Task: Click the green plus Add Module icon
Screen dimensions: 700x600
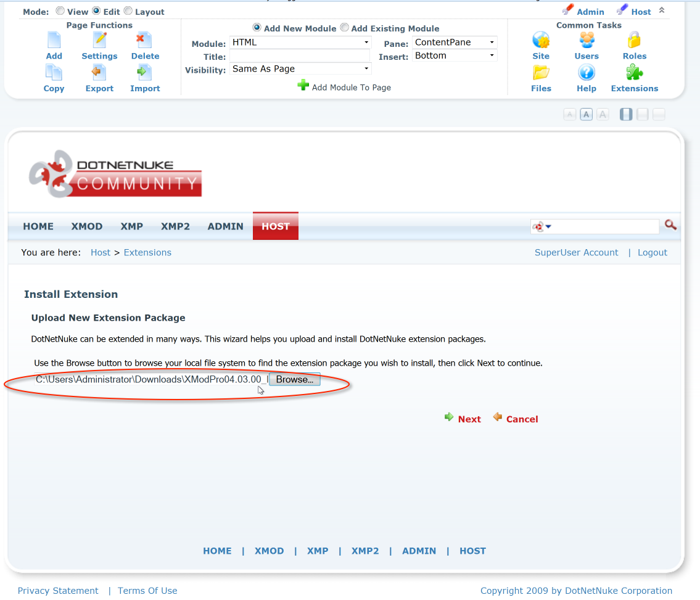Action: (303, 85)
